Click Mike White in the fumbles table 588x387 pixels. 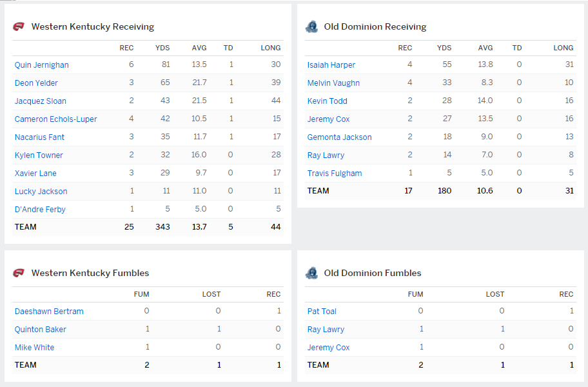point(34,348)
